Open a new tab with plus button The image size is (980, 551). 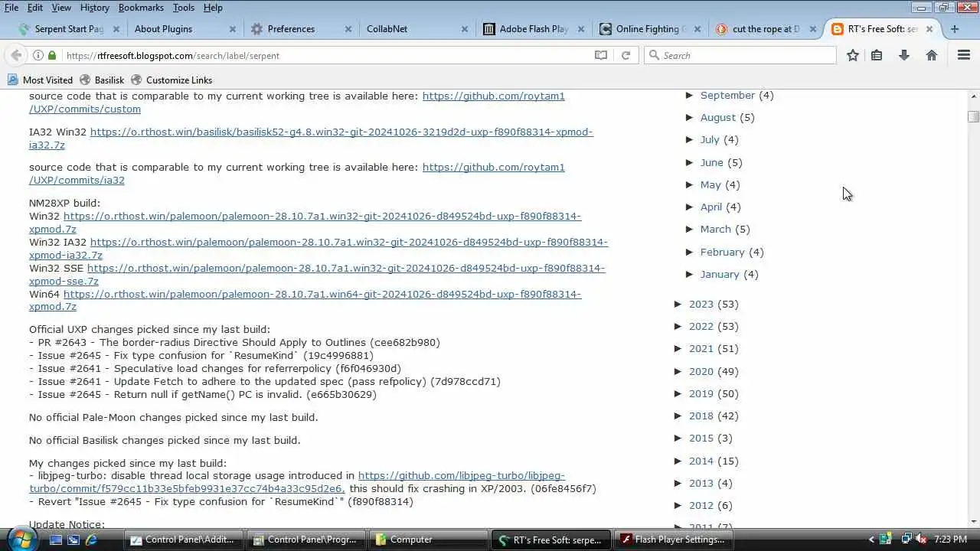click(x=955, y=29)
